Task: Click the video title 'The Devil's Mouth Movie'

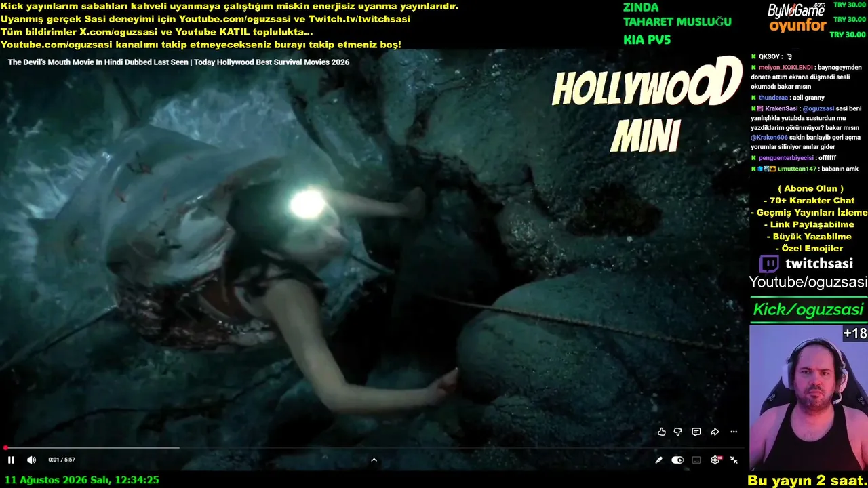Action: [178, 62]
